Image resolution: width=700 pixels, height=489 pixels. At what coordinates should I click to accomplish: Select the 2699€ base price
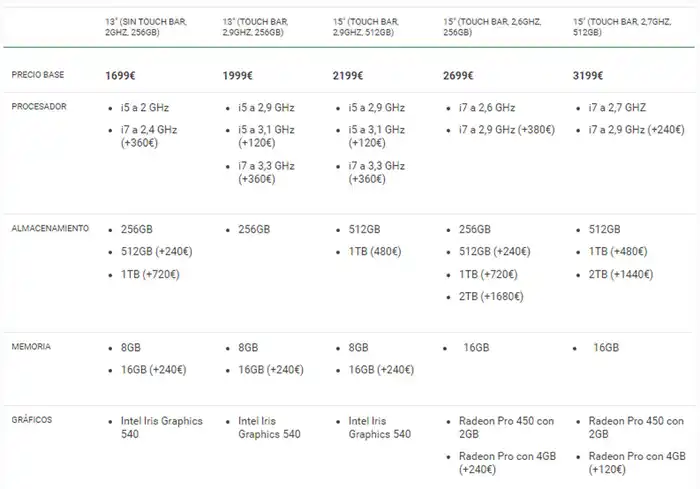[x=461, y=76]
